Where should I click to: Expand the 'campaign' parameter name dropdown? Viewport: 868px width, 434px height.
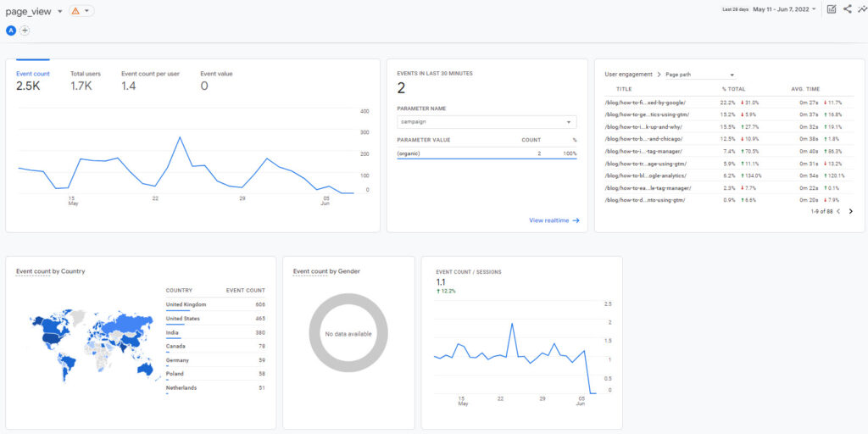tap(487, 122)
